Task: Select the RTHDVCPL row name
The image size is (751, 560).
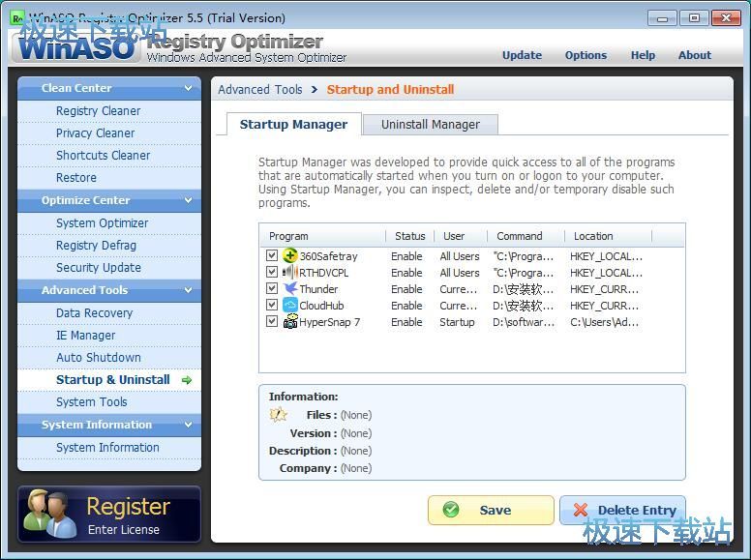Action: coord(324,273)
